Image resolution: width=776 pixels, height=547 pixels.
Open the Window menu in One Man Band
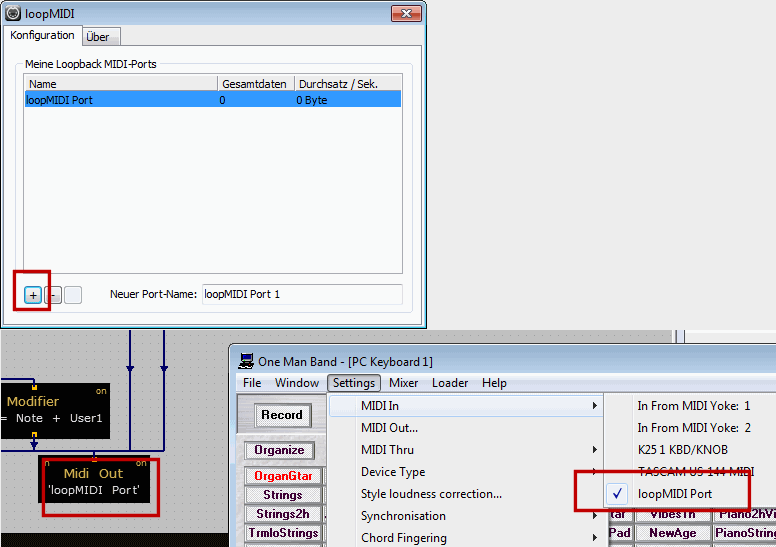tap(297, 383)
